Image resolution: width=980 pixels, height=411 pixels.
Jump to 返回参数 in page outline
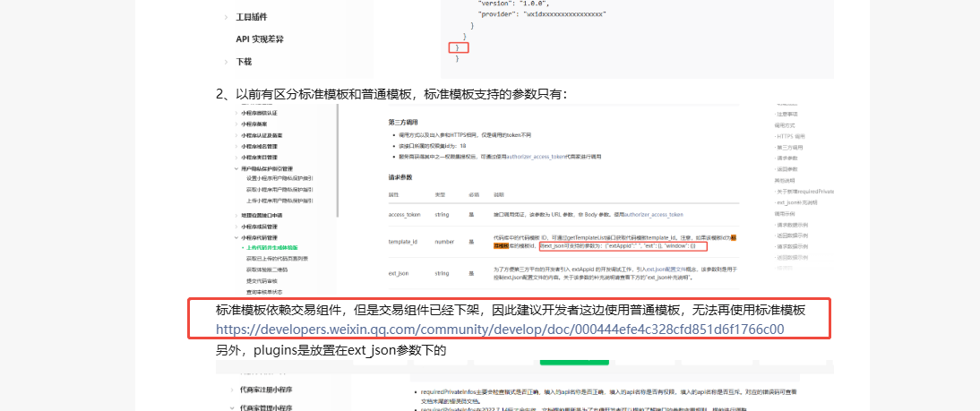click(x=787, y=169)
